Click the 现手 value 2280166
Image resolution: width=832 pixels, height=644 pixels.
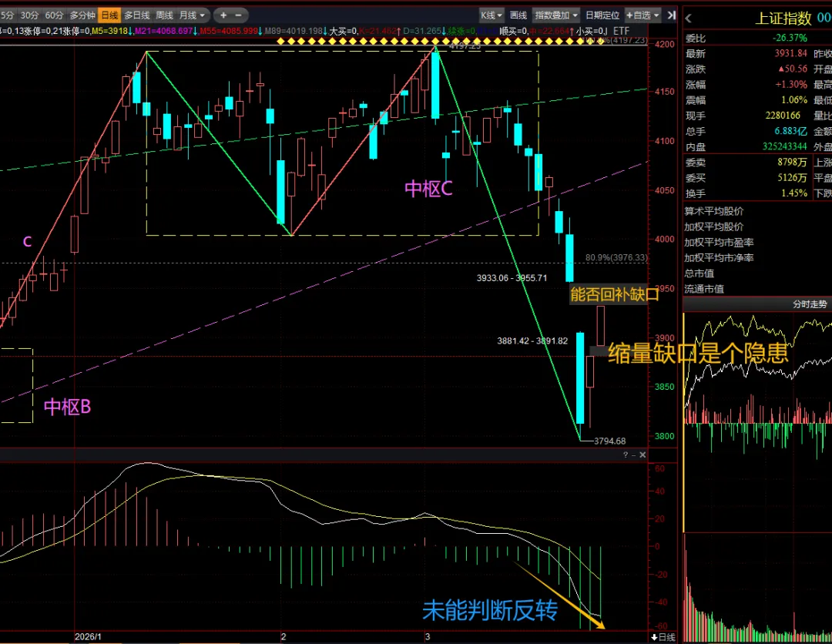(x=783, y=115)
